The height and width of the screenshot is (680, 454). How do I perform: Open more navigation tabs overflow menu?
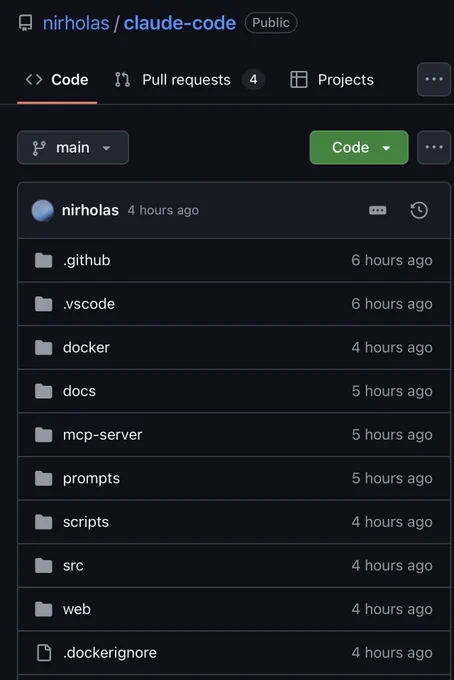434,79
